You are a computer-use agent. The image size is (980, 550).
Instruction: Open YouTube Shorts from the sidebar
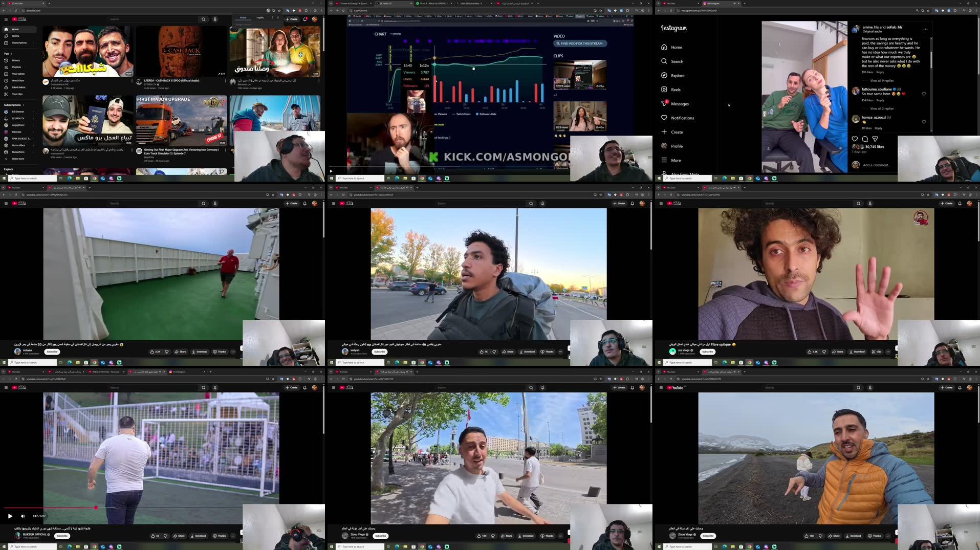pyautogui.click(x=17, y=36)
